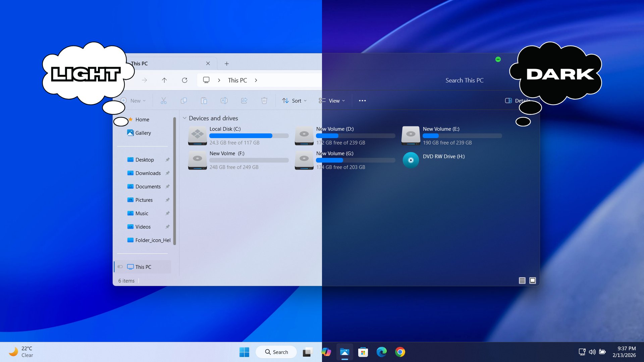Add a new tab with plus button
This screenshot has width=644, height=362.
click(227, 64)
